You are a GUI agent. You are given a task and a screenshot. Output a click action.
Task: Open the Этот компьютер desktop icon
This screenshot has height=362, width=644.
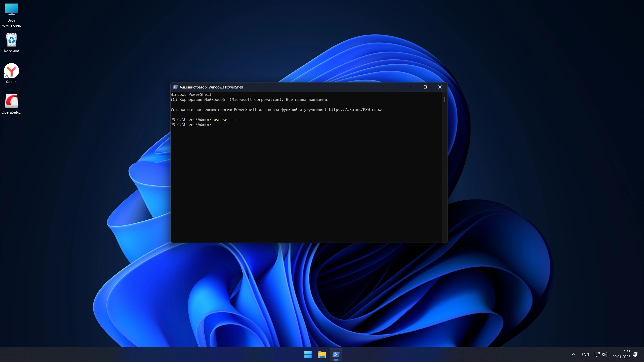[11, 10]
